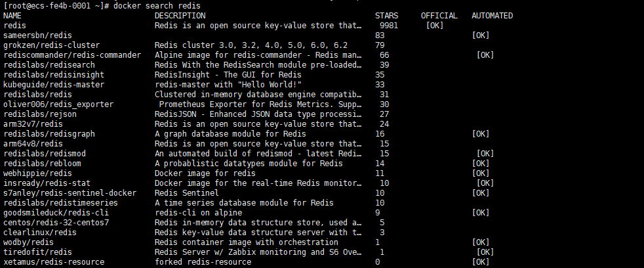This screenshot has height=268, width=644.
Task: Click redislabs/redistimeseries image name
Action: [60, 203]
